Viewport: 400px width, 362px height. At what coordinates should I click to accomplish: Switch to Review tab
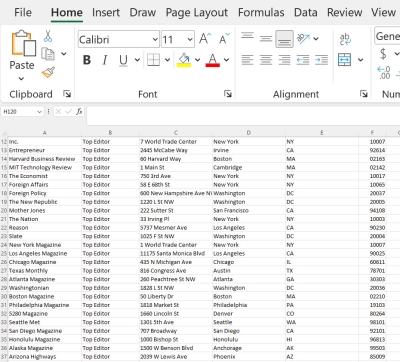pyautogui.click(x=344, y=13)
